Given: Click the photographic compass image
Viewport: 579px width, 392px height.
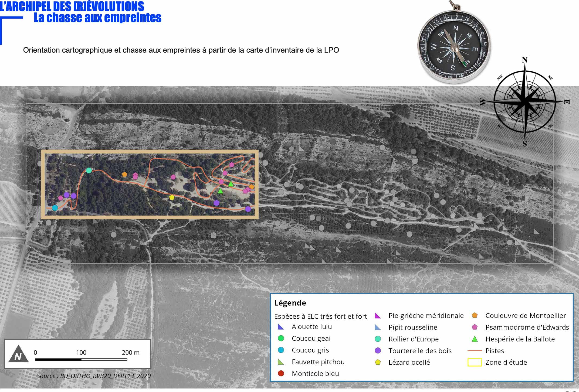Looking at the screenshot, I should pyautogui.click(x=454, y=46).
